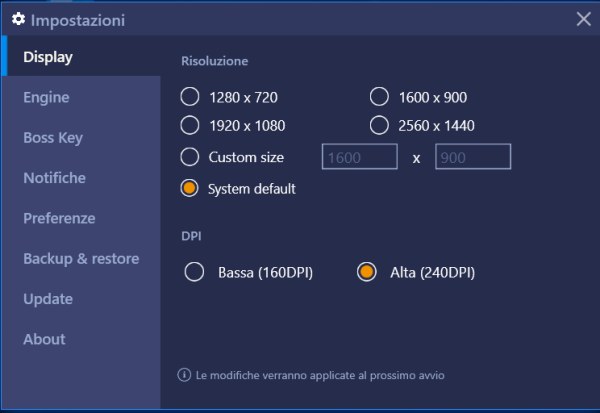Screen dimensions: 600x413
Task: Enable the Custom size resolution option
Action: (190, 157)
